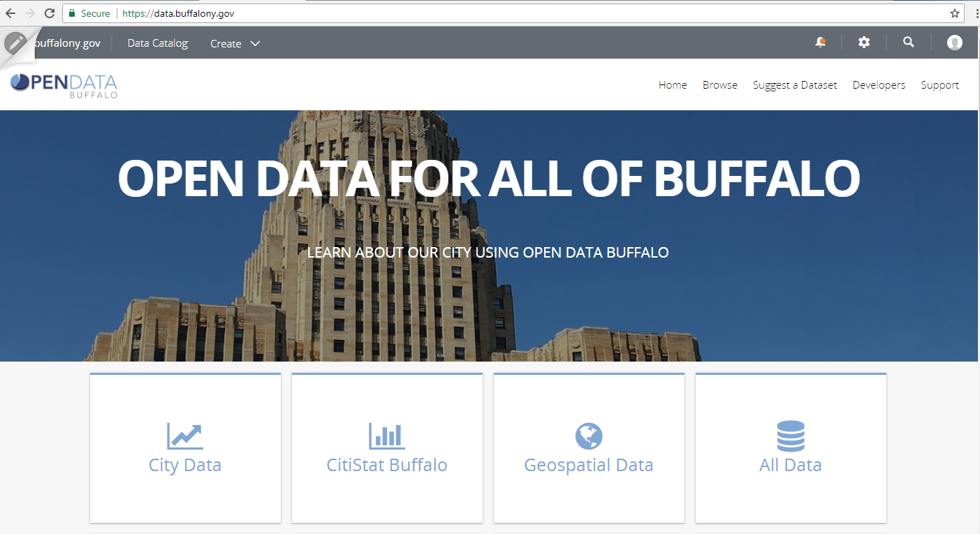The image size is (980, 534).
Task: Open the Data Catalog link
Action: (157, 43)
